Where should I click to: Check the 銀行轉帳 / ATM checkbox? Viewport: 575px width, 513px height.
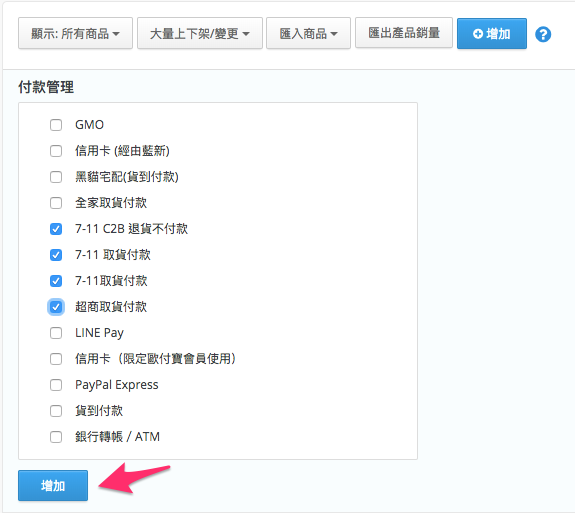point(56,437)
